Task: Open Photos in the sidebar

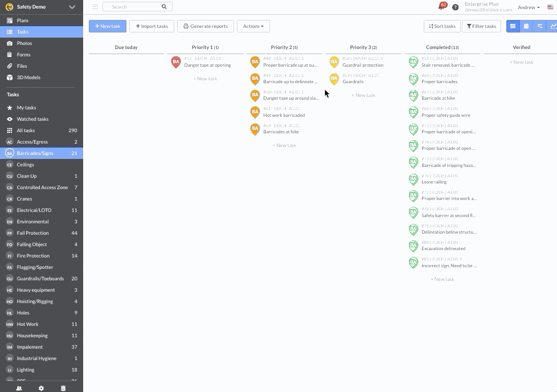Action: 24,43
